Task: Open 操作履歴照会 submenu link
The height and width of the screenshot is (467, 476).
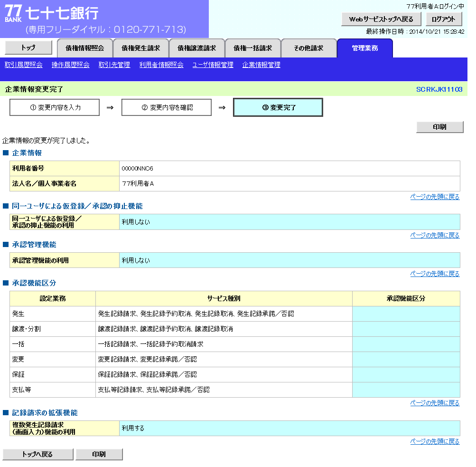Action: [70, 65]
